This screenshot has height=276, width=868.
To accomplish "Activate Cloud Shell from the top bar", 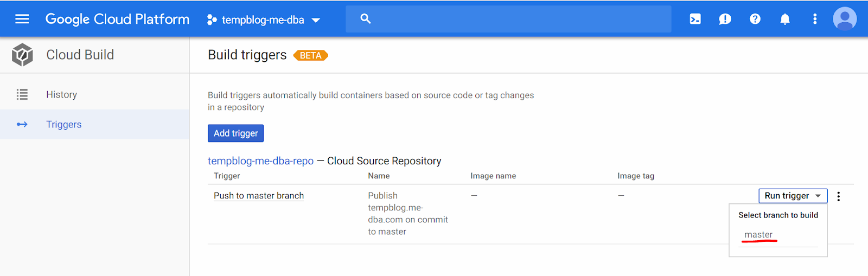I will pos(695,19).
